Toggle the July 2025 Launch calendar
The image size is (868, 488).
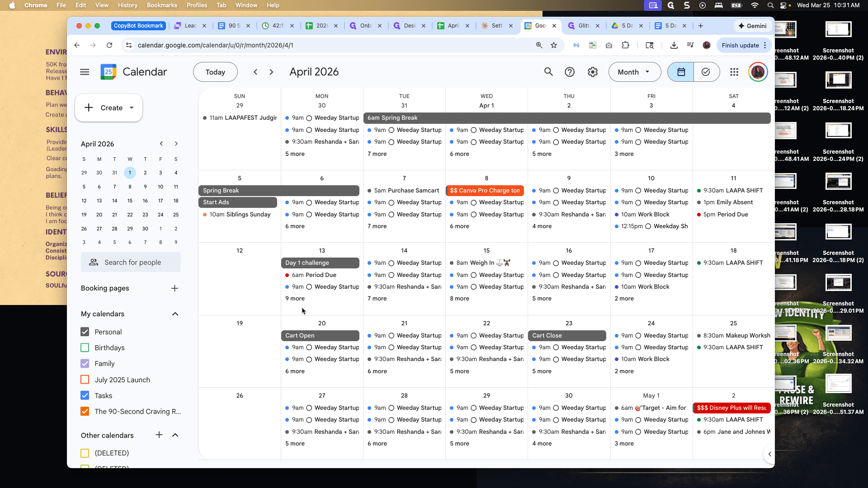[85, 380]
